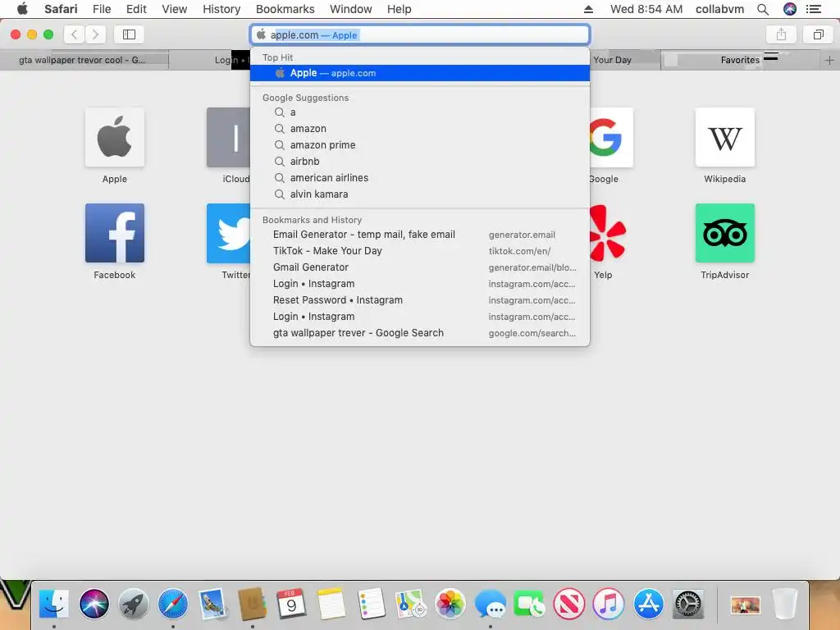Open Gmail Generator history entry
Image resolution: width=840 pixels, height=630 pixels.
point(420,267)
